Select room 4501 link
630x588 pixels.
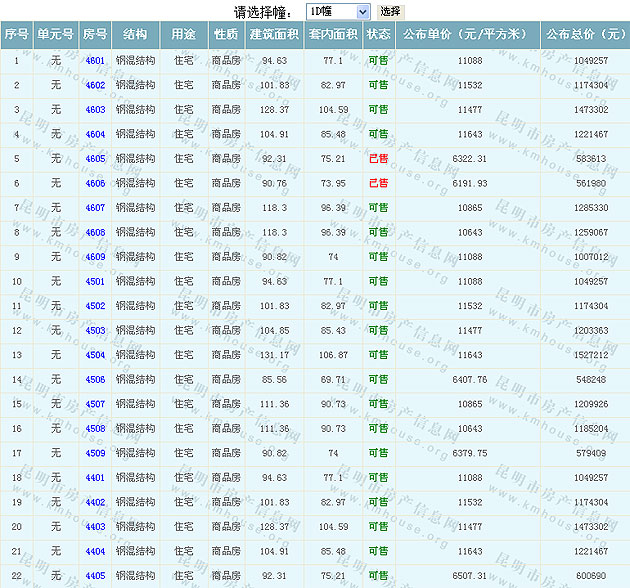pyautogui.click(x=95, y=281)
